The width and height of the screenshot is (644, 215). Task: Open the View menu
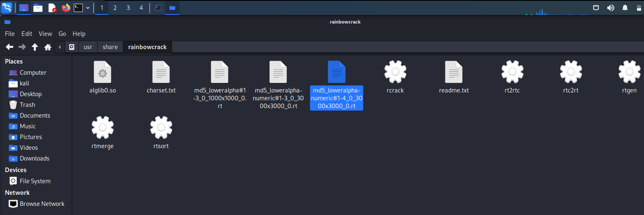point(45,34)
